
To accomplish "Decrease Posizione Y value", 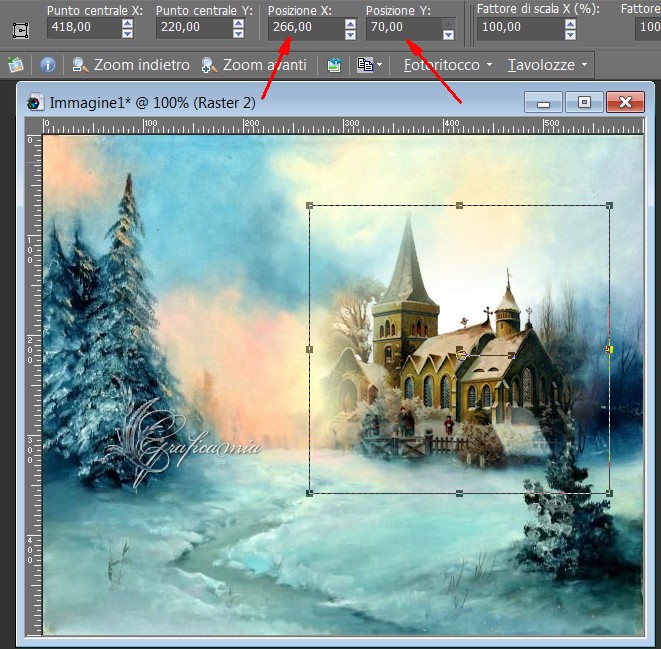I will point(449,35).
